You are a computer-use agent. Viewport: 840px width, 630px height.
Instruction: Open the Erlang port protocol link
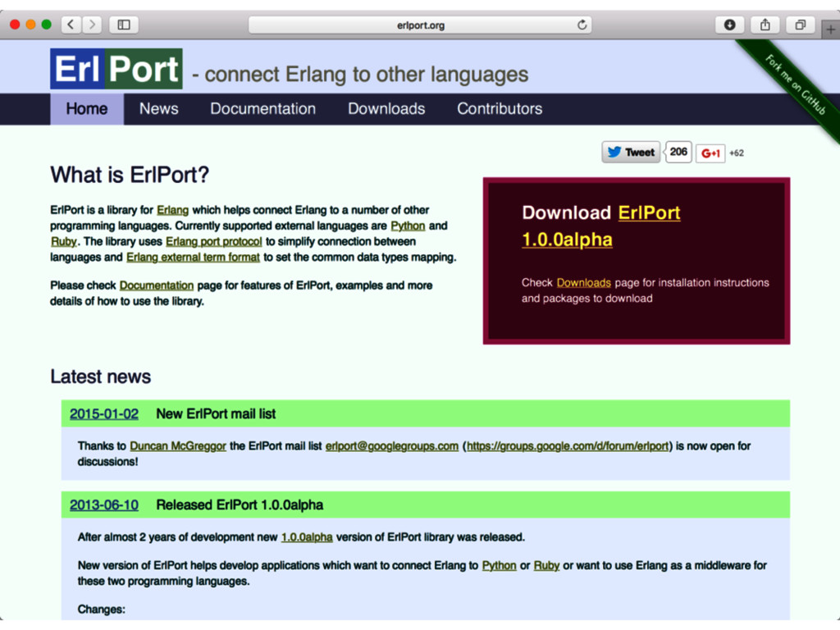pyautogui.click(x=214, y=241)
